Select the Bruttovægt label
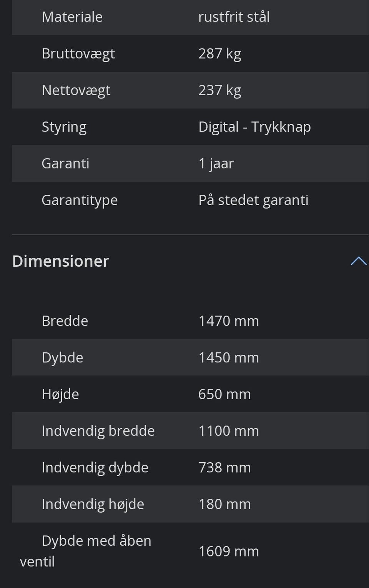 point(78,54)
